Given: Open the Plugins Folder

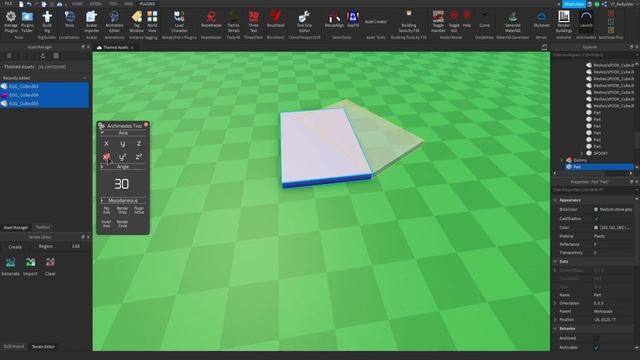Looking at the screenshot, I should click(x=27, y=22).
